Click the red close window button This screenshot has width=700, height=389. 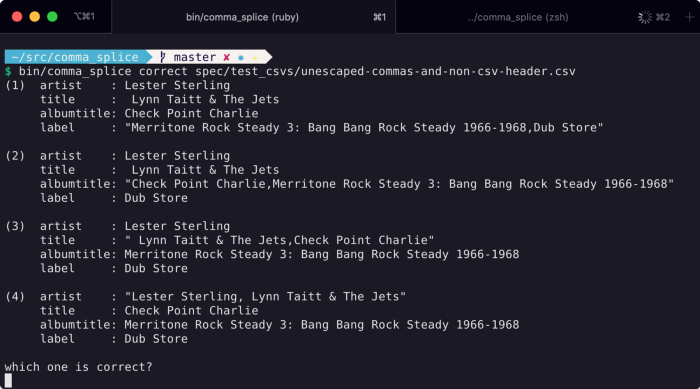click(x=17, y=17)
